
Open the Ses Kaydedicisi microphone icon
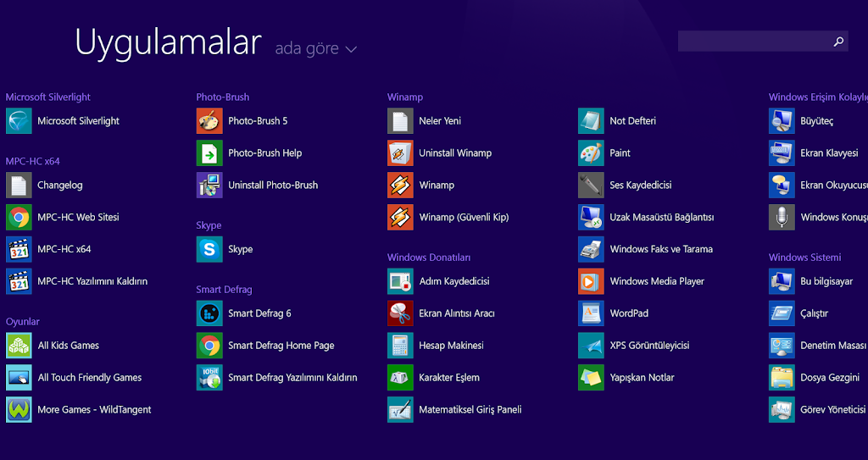(x=591, y=185)
